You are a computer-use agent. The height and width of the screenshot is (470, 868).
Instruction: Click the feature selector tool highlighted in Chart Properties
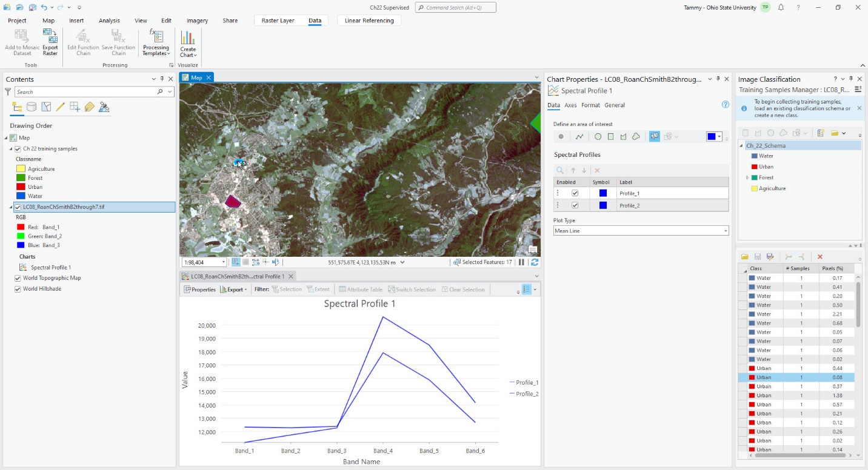pyautogui.click(x=655, y=137)
